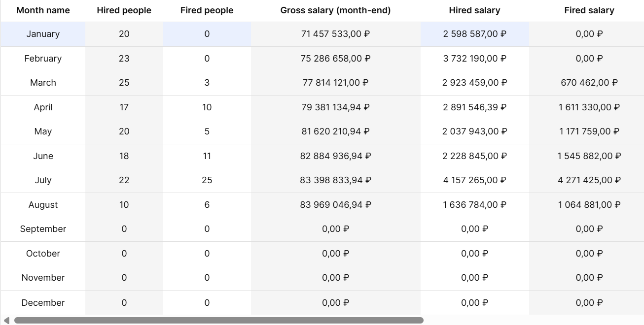Click the Month name column header
Image resolution: width=644 pixels, height=325 pixels.
click(43, 10)
